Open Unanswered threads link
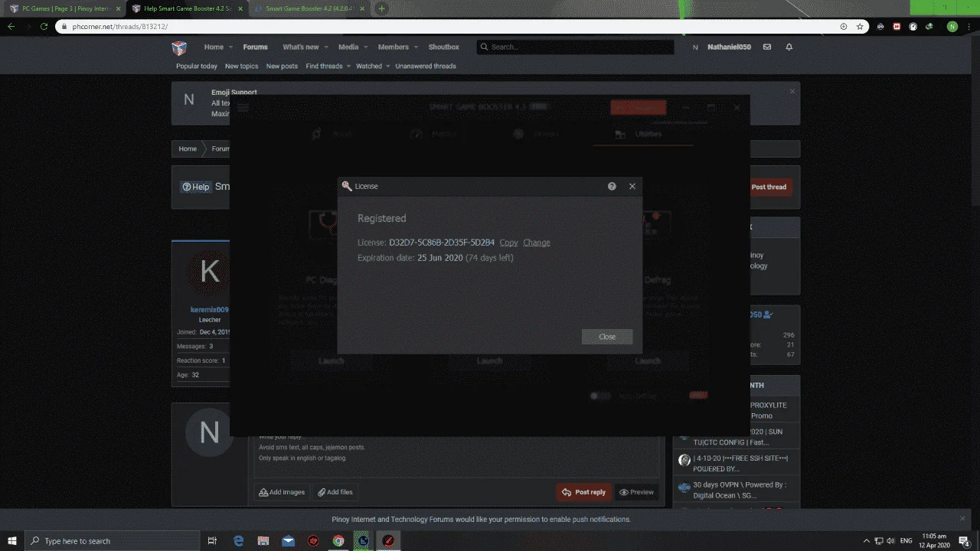 coord(426,67)
